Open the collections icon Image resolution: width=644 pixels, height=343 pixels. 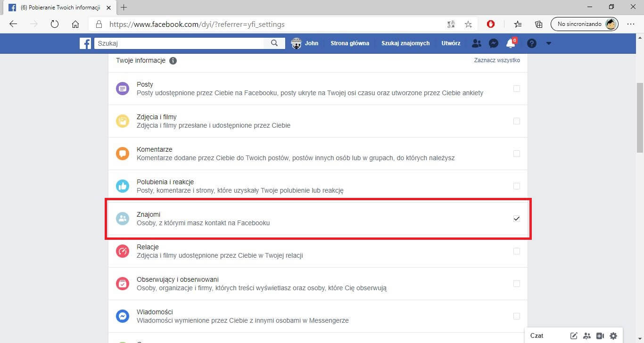[539, 24]
